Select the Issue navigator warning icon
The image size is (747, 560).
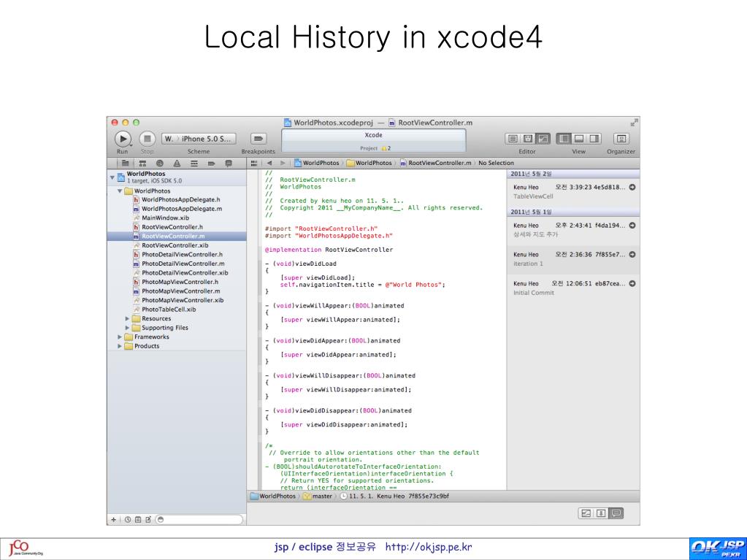tap(177, 164)
